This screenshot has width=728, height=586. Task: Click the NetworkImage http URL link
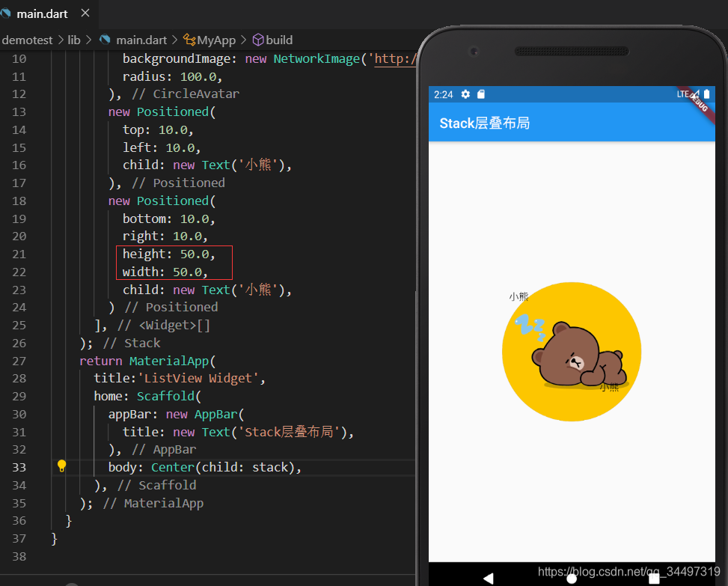(x=396, y=59)
